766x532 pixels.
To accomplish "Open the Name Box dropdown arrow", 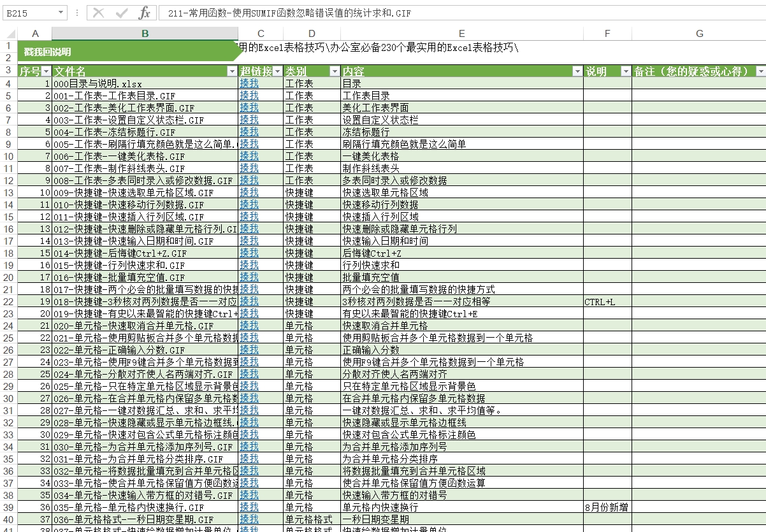I will click(x=61, y=13).
